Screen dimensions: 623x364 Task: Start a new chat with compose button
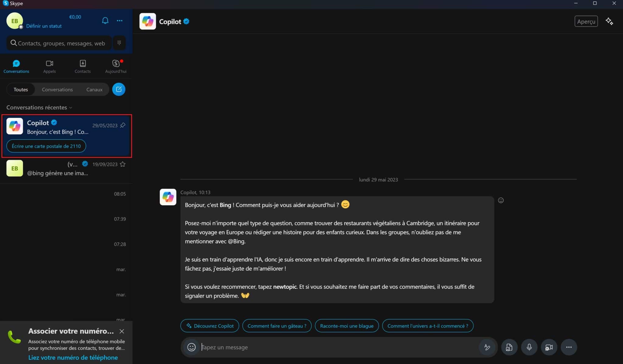pos(119,89)
